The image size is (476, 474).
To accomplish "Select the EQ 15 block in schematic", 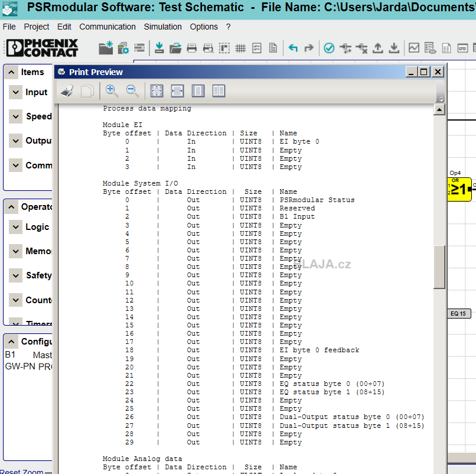I will [x=459, y=314].
